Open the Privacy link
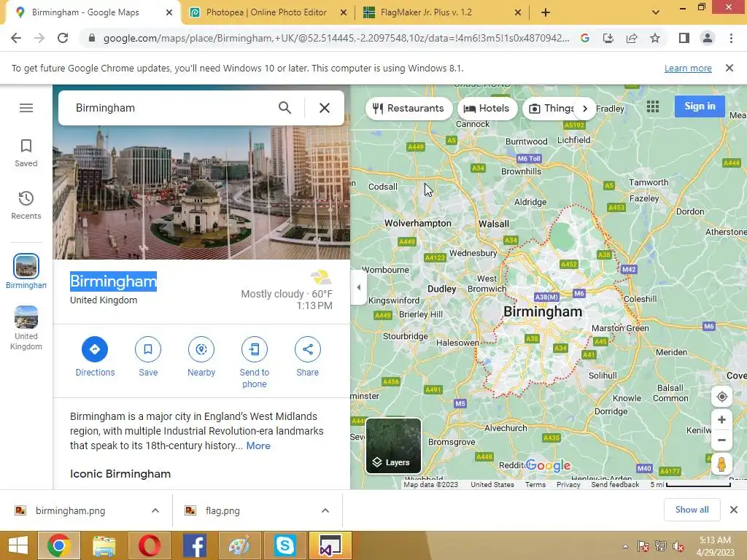Viewport: 747px width, 560px height. pyautogui.click(x=568, y=485)
